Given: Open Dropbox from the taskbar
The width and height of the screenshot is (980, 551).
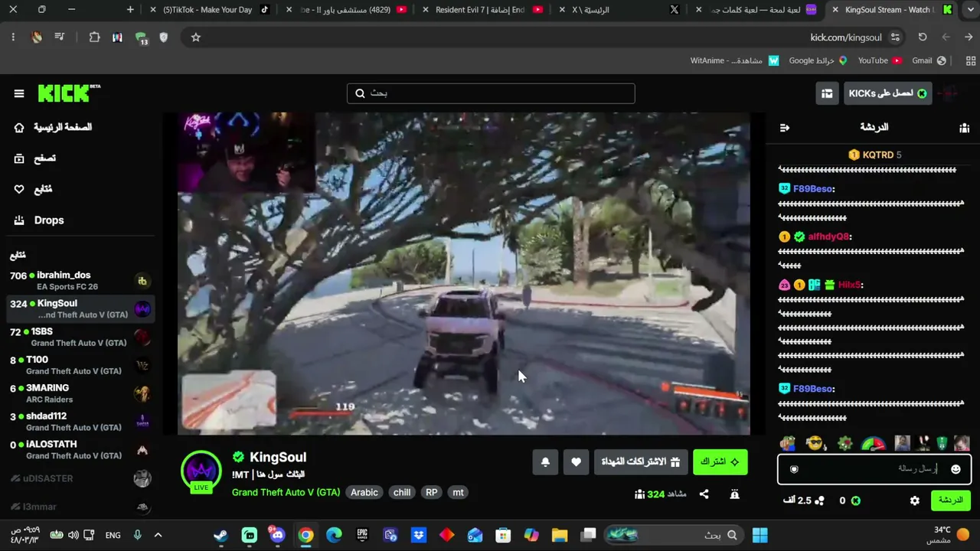Looking at the screenshot, I should pyautogui.click(x=419, y=535).
